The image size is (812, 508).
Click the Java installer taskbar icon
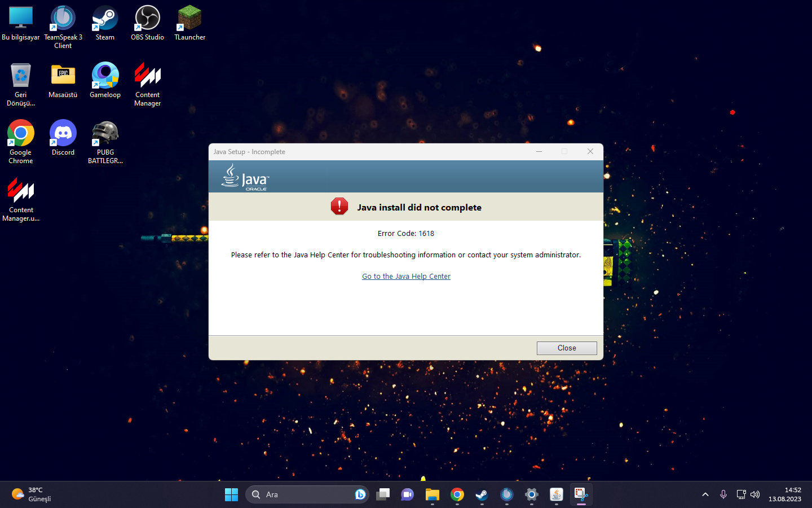(x=557, y=495)
